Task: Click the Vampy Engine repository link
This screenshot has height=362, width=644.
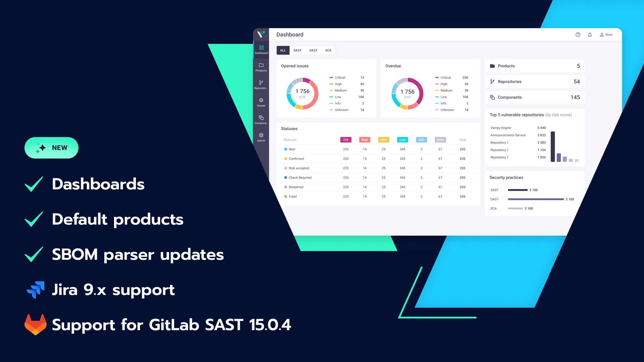Action: (500, 128)
